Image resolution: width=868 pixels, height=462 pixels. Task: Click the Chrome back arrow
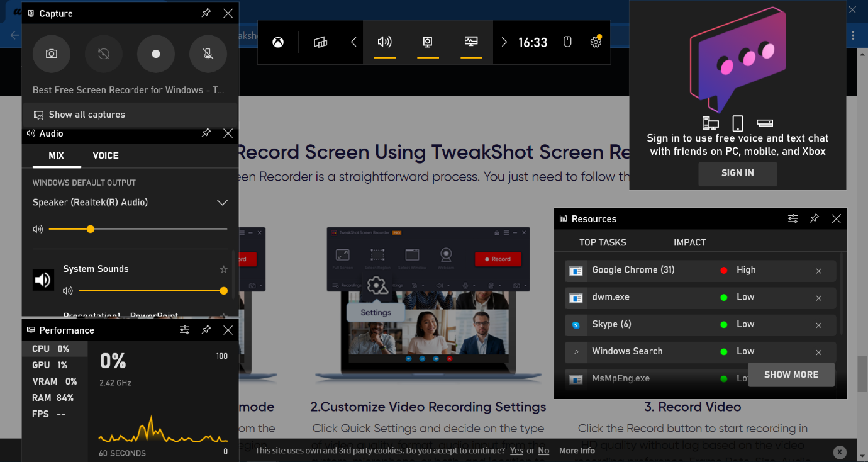click(x=15, y=35)
